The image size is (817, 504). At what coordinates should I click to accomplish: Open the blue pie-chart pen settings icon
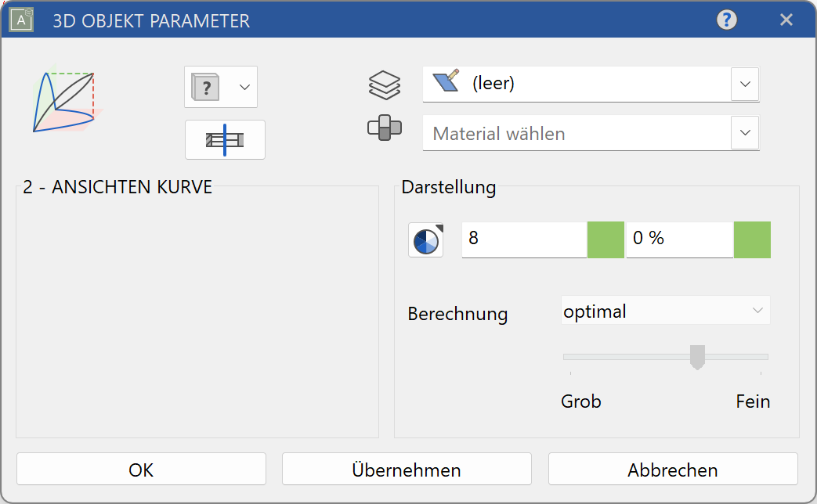pyautogui.click(x=425, y=239)
